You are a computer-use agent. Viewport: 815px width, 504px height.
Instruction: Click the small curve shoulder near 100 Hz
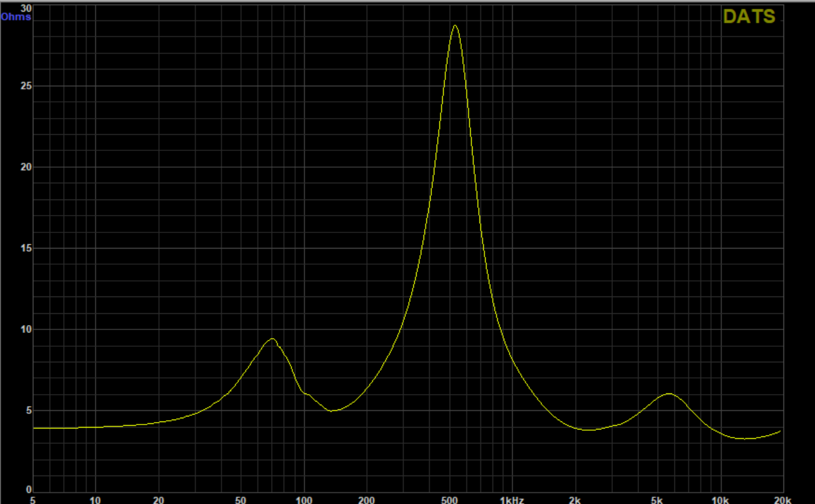tap(307, 393)
